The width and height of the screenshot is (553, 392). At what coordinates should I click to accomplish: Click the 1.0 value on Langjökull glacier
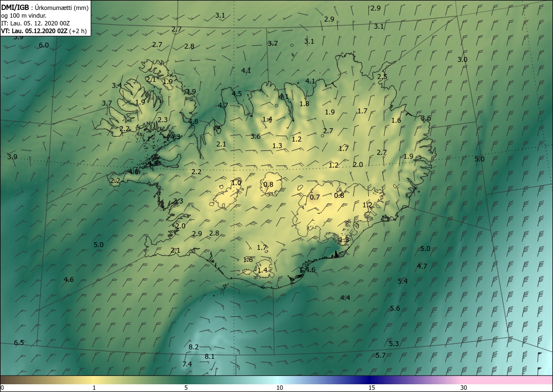[x=236, y=182]
